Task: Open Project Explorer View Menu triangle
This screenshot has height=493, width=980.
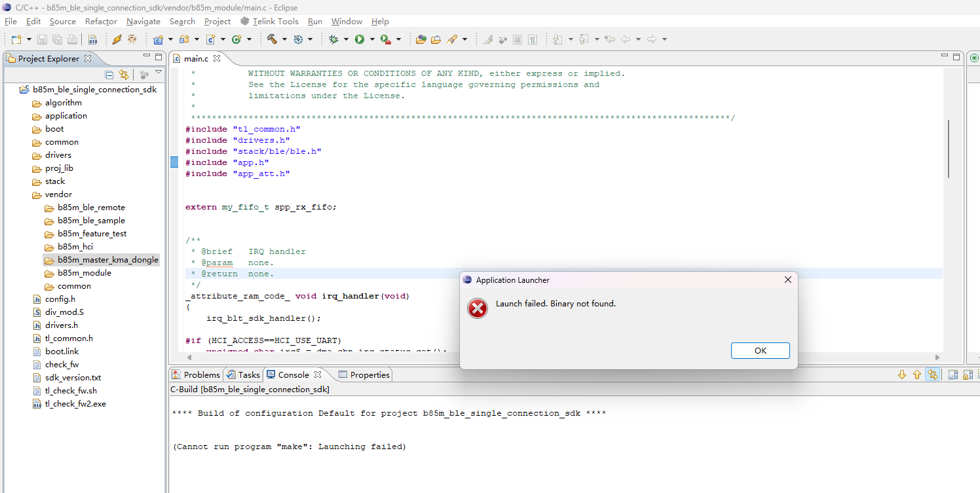Action: [159, 72]
